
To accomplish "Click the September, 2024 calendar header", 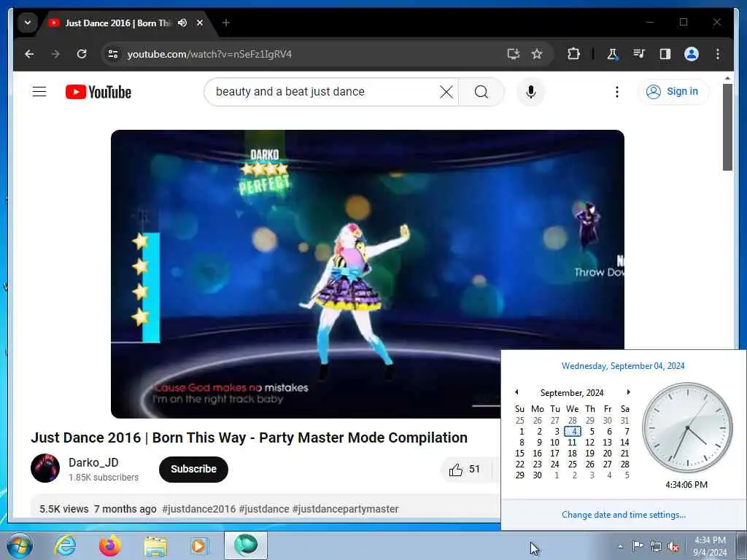I will click(572, 393).
